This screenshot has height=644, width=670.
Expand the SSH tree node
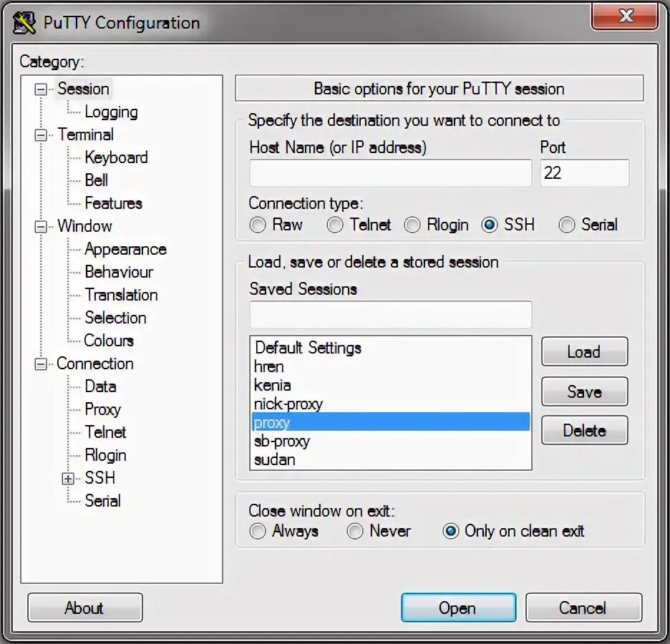[68, 479]
